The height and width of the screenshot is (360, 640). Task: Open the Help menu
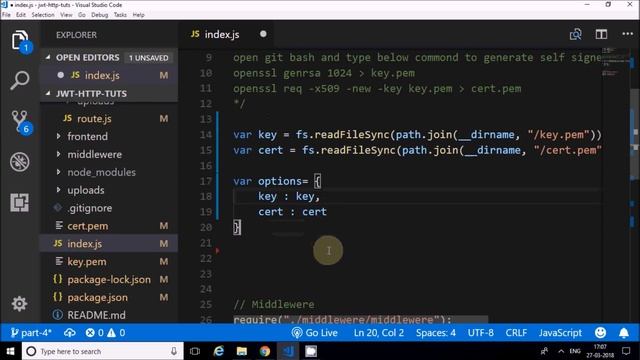pyautogui.click(x=138, y=15)
